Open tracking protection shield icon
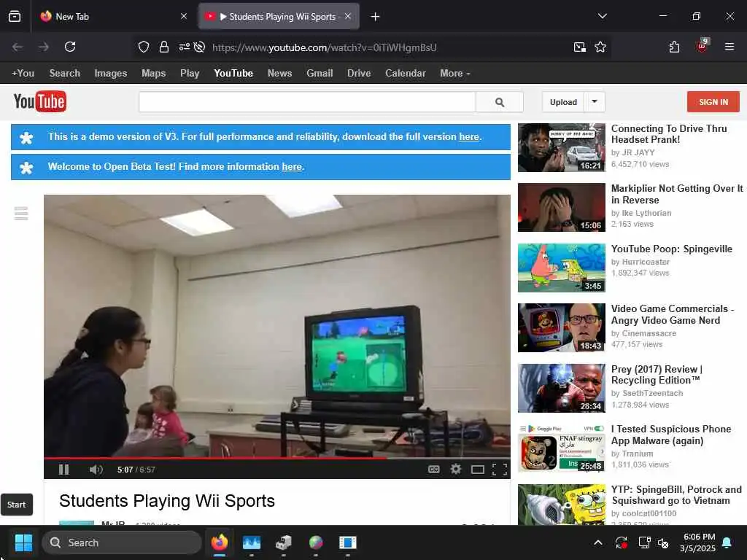747x560 pixels. [144, 47]
